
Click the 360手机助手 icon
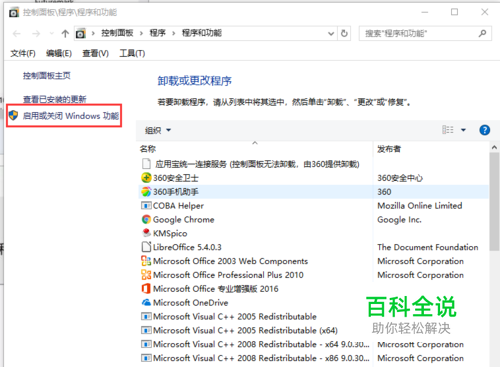pyautogui.click(x=146, y=192)
